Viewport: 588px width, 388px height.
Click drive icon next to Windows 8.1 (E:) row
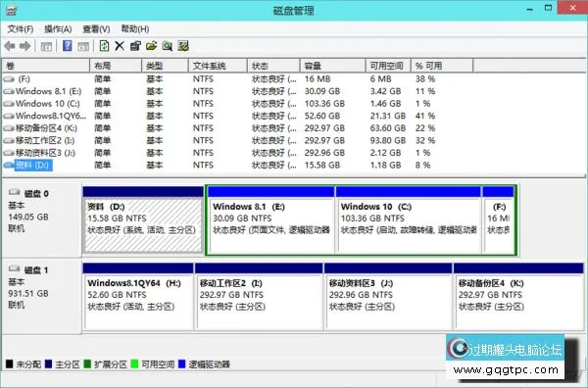pos(9,91)
